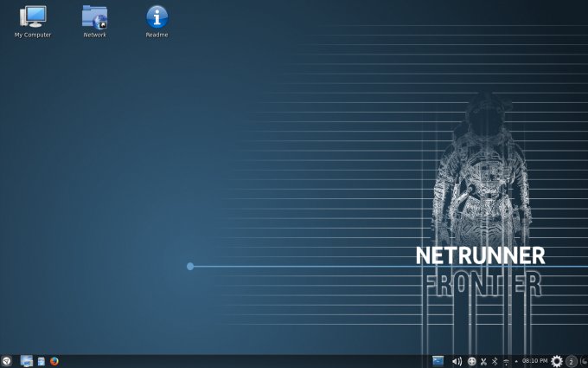Open the Bluetooth tray icon
588x368 pixels.
tap(495, 362)
